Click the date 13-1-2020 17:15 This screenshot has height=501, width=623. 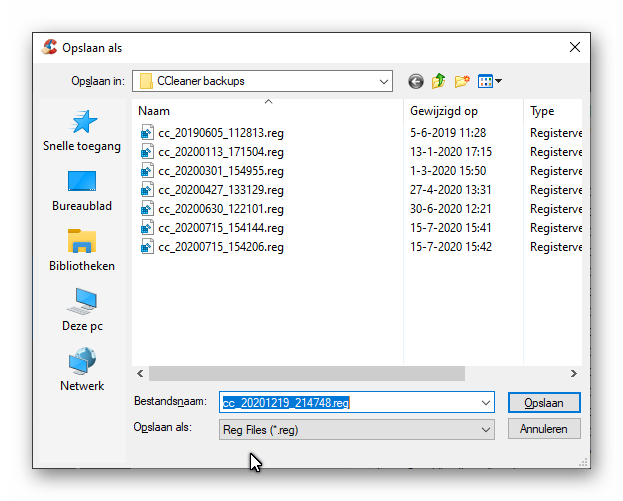point(451,152)
